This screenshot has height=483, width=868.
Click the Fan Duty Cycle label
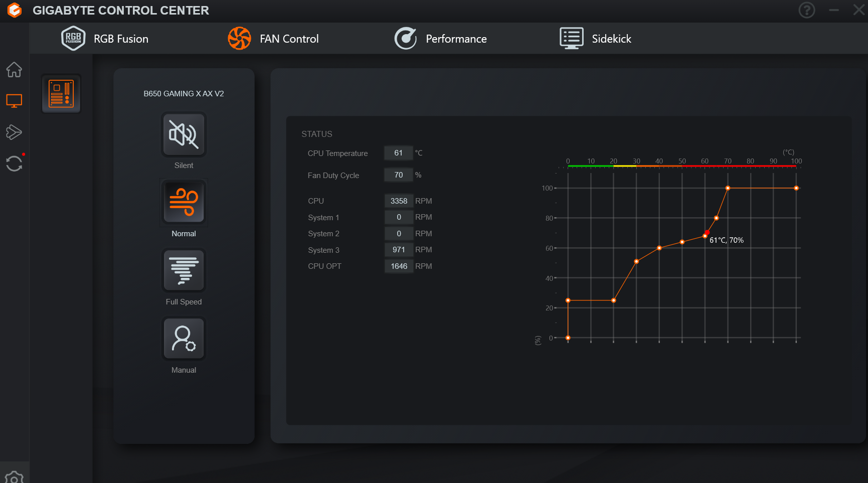[x=333, y=176]
